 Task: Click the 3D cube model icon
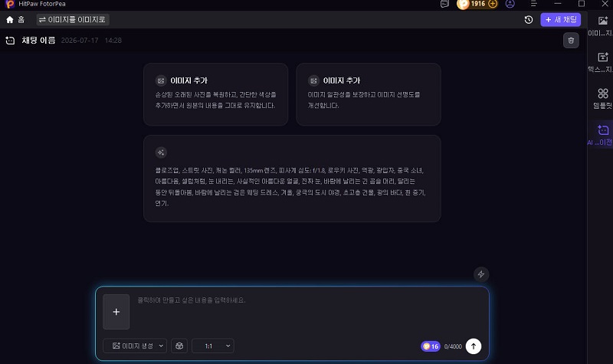pos(179,346)
